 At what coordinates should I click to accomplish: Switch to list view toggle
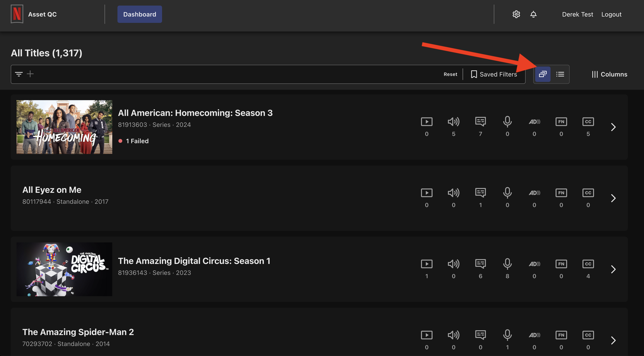pyautogui.click(x=560, y=74)
